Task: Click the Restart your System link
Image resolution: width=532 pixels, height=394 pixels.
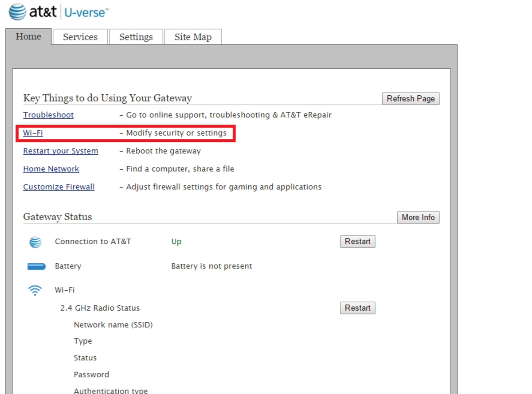Action: 61,151
